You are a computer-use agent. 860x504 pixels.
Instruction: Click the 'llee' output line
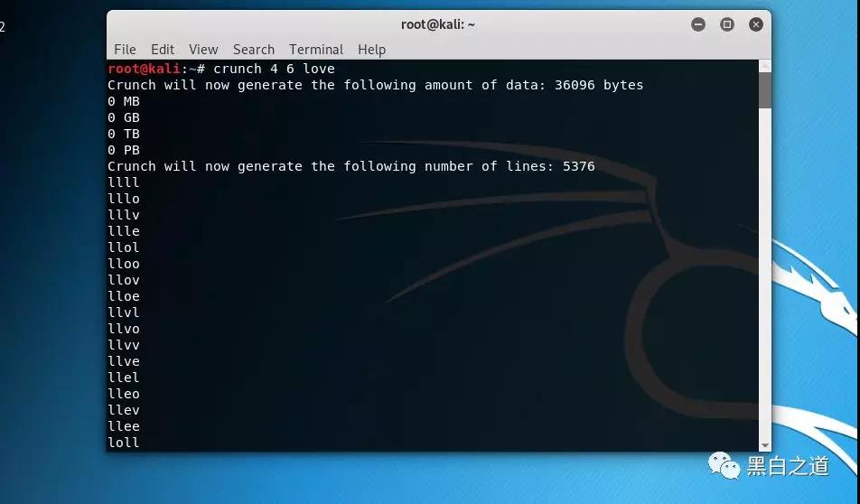124,426
